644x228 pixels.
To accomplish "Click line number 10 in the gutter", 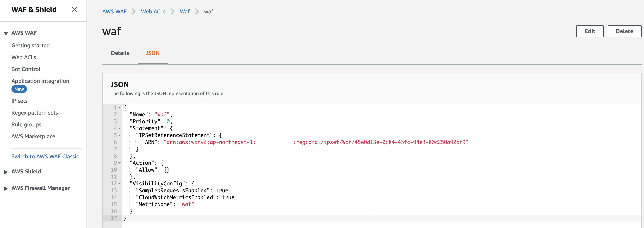I will 114,170.
